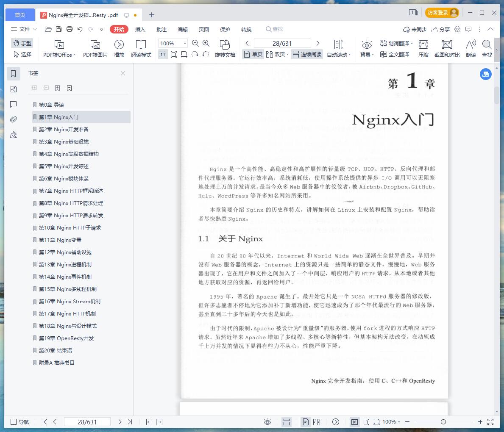Expand two-page (双页) options

pos(287,54)
